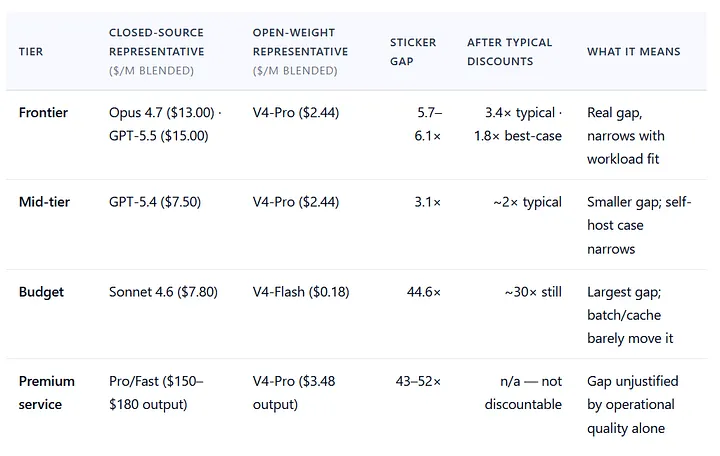Click the n/a — not discountable cell
The image size is (720, 456).
523,393
